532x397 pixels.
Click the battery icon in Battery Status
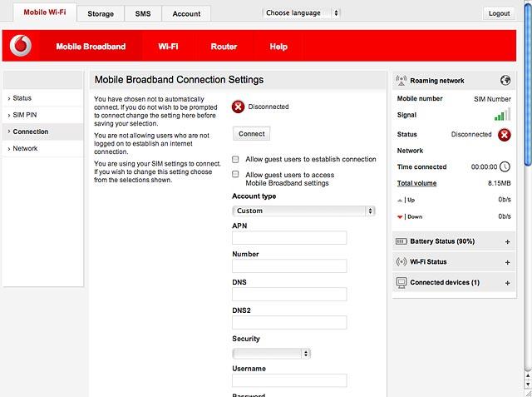tap(401, 241)
